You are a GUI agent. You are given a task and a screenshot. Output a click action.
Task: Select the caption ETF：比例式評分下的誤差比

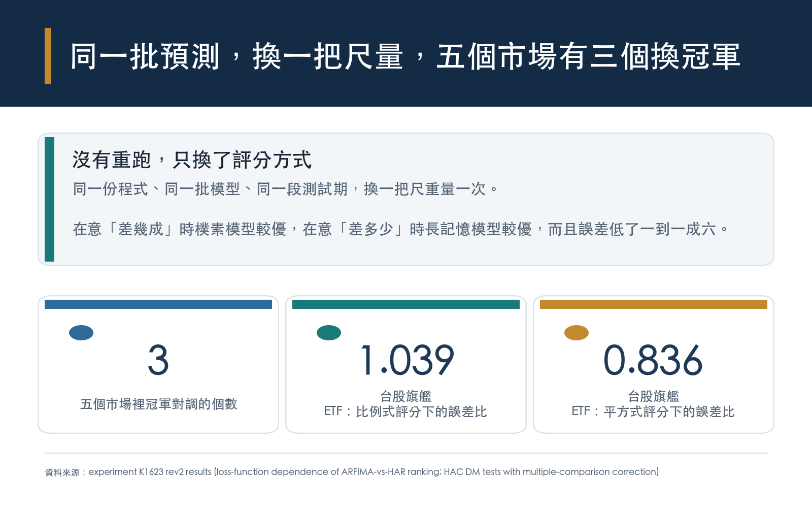click(405, 411)
